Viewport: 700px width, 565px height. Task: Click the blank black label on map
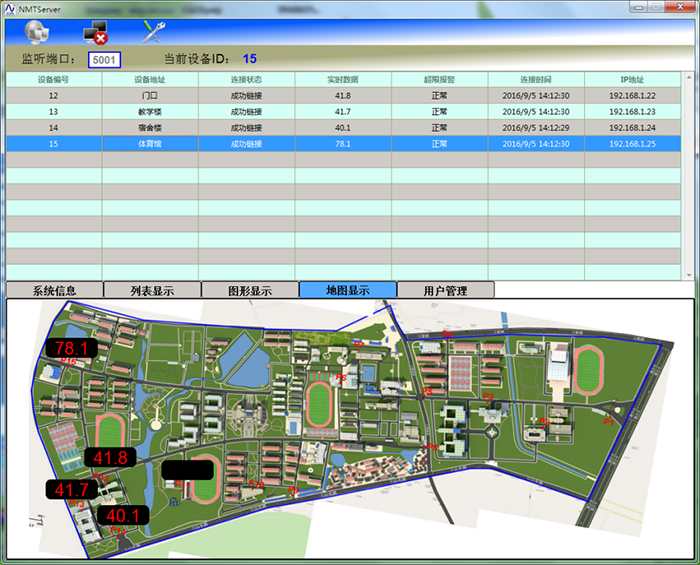pyautogui.click(x=187, y=468)
